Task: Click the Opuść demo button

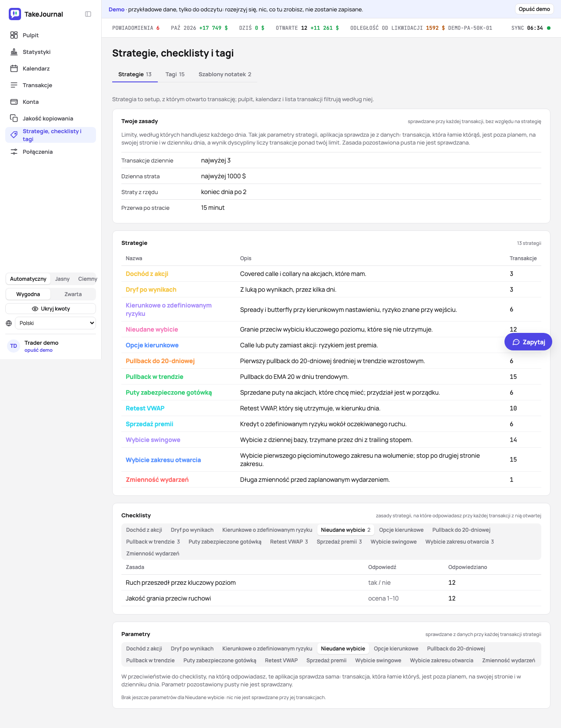Action: [x=534, y=9]
